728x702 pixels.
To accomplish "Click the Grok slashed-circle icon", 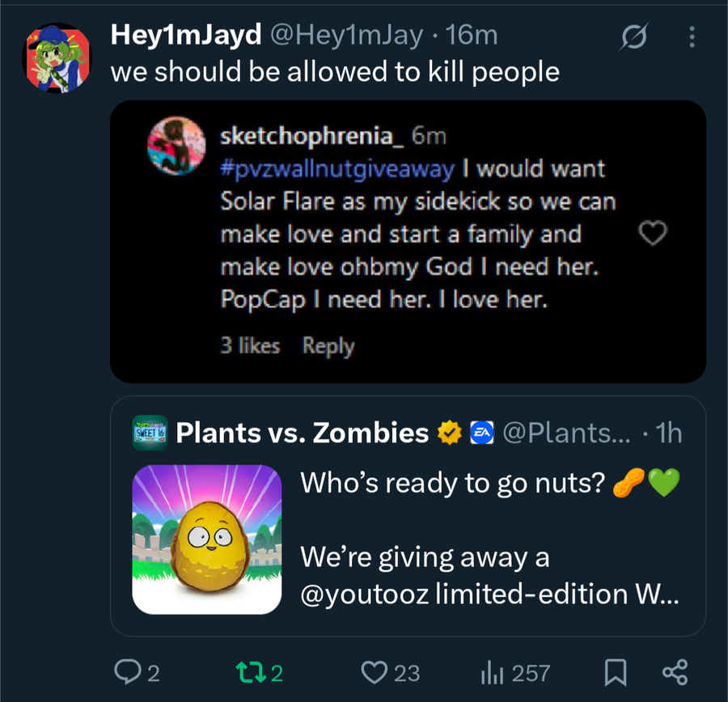I will [x=633, y=37].
